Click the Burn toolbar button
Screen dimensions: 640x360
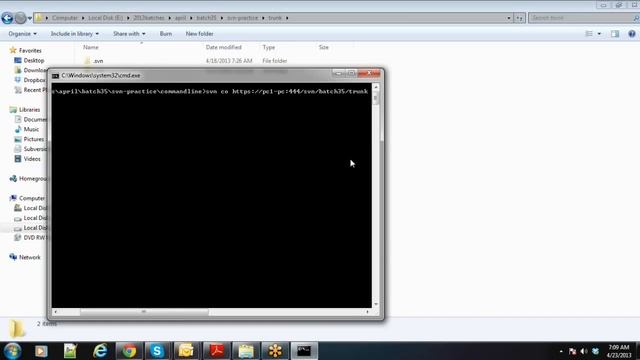coord(166,34)
